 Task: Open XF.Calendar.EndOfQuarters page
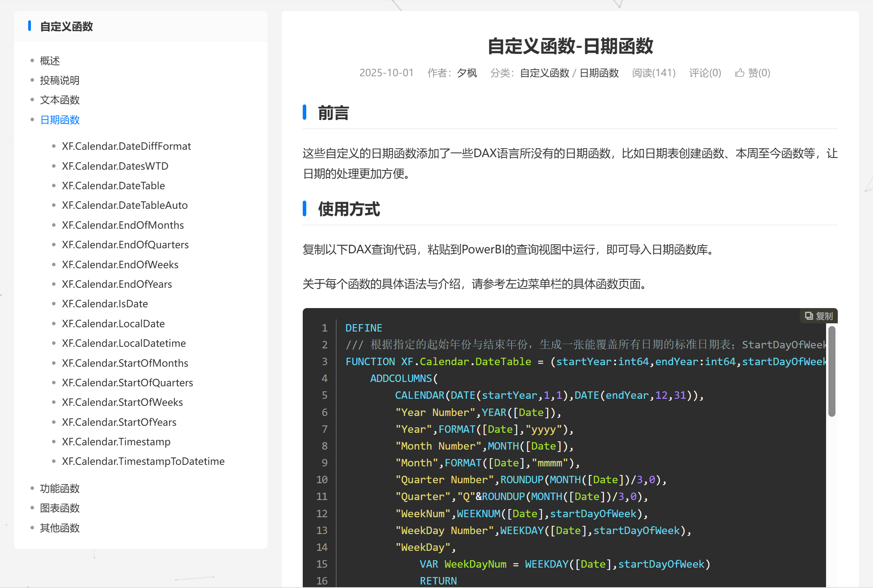point(125,245)
